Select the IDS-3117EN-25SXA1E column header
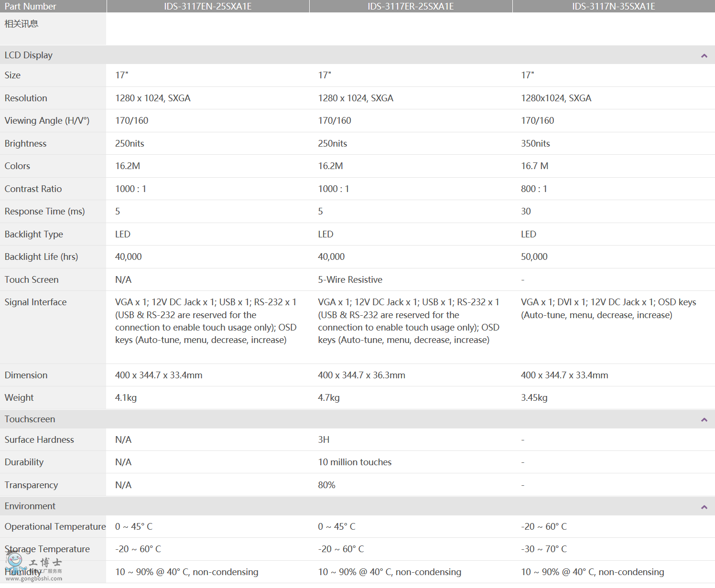 207,6
